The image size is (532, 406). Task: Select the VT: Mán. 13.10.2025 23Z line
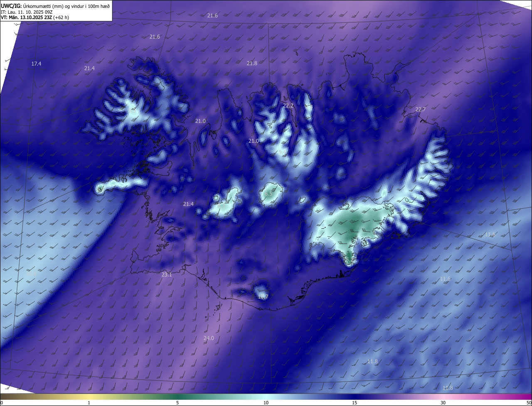(x=35, y=18)
